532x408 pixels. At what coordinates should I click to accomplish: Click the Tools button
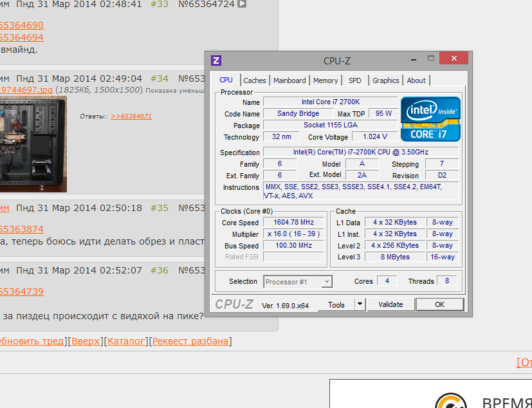336,304
